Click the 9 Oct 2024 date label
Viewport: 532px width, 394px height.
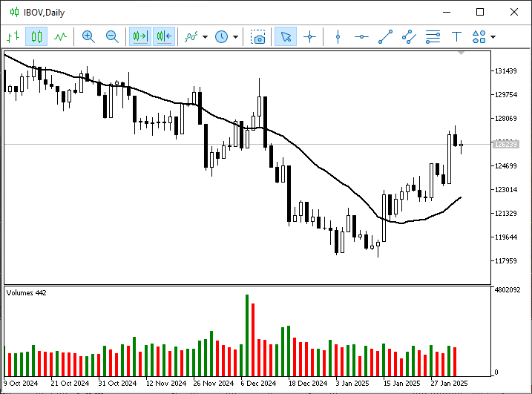click(x=21, y=384)
